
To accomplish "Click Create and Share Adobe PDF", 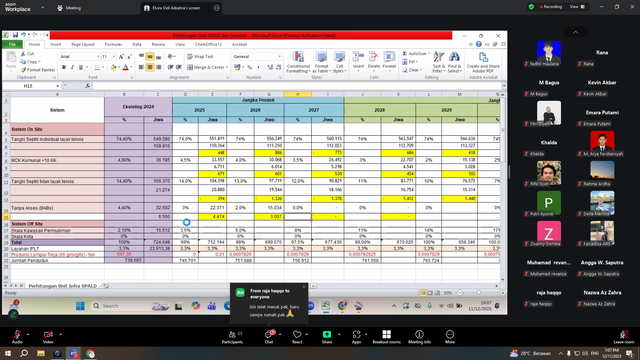I will [x=483, y=62].
